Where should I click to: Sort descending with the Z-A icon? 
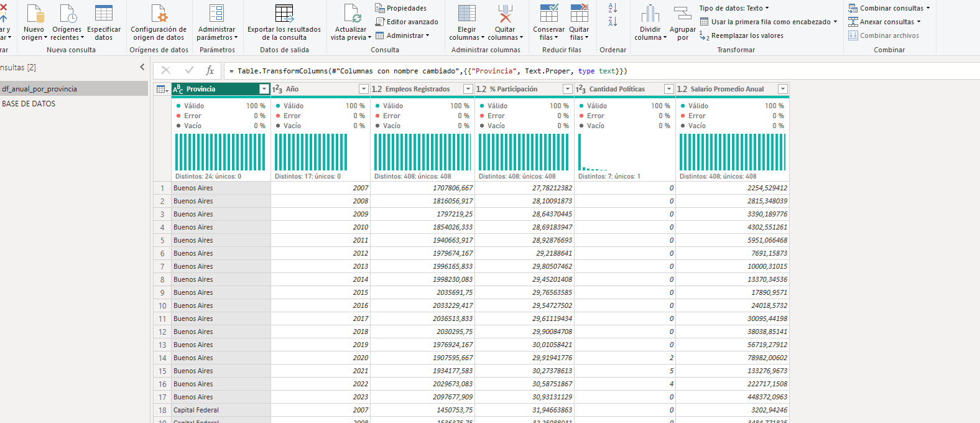[612, 22]
